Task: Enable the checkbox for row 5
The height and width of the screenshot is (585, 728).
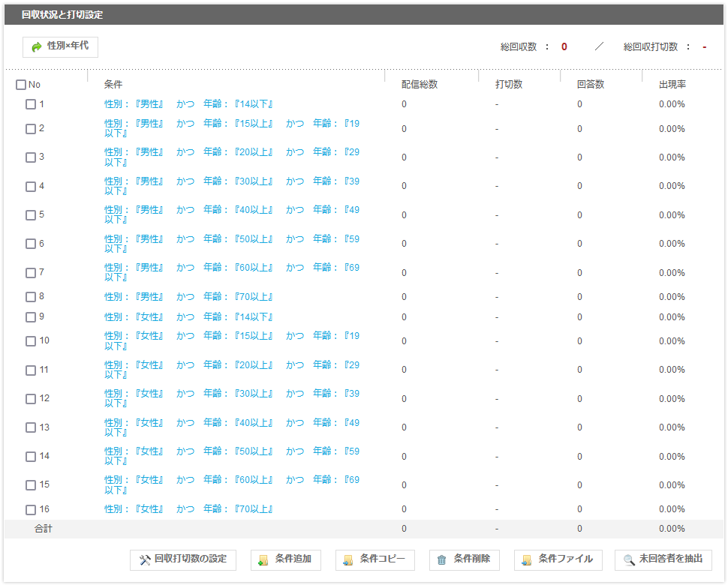Action: (x=31, y=215)
